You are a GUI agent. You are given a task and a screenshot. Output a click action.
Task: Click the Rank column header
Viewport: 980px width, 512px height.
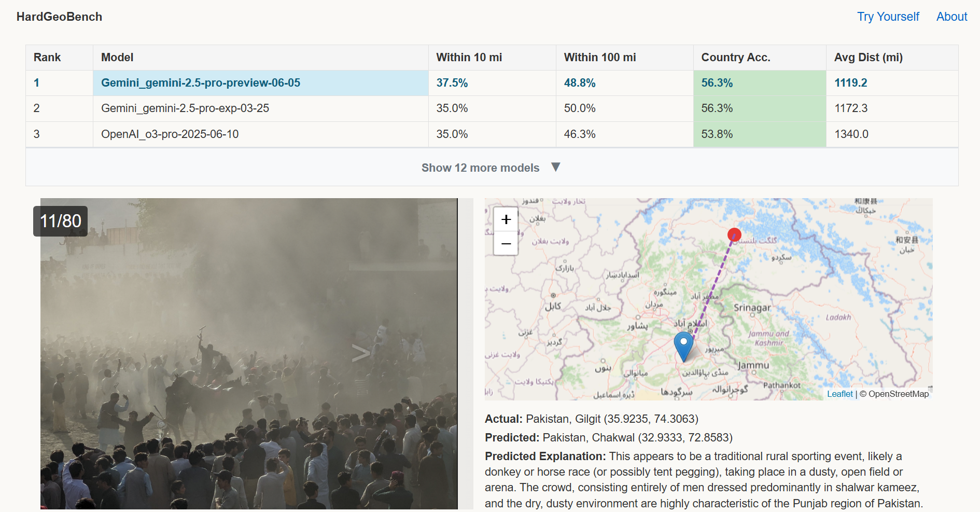(x=47, y=58)
